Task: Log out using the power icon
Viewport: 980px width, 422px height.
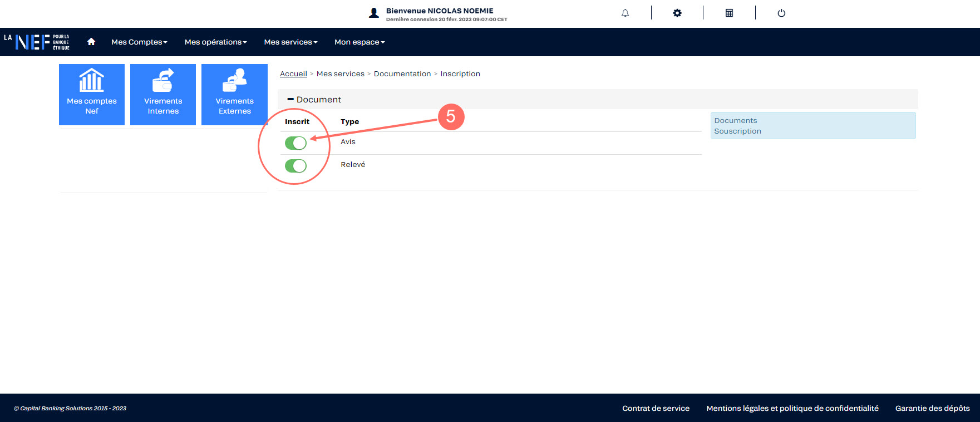Action: pos(781,13)
